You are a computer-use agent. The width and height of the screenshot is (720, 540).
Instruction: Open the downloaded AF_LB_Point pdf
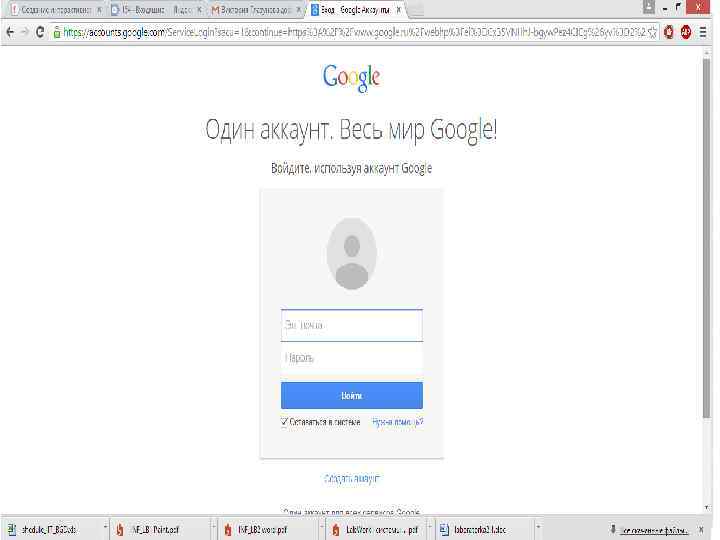154,529
